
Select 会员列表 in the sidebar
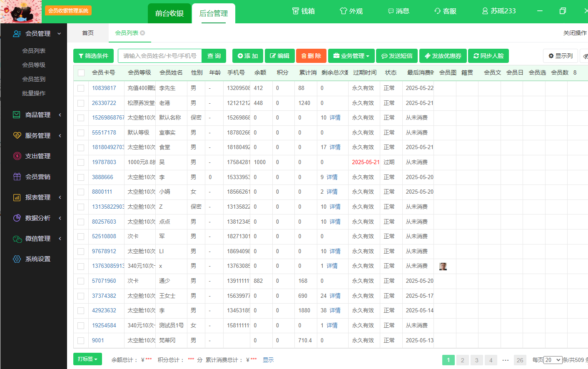[x=34, y=51]
